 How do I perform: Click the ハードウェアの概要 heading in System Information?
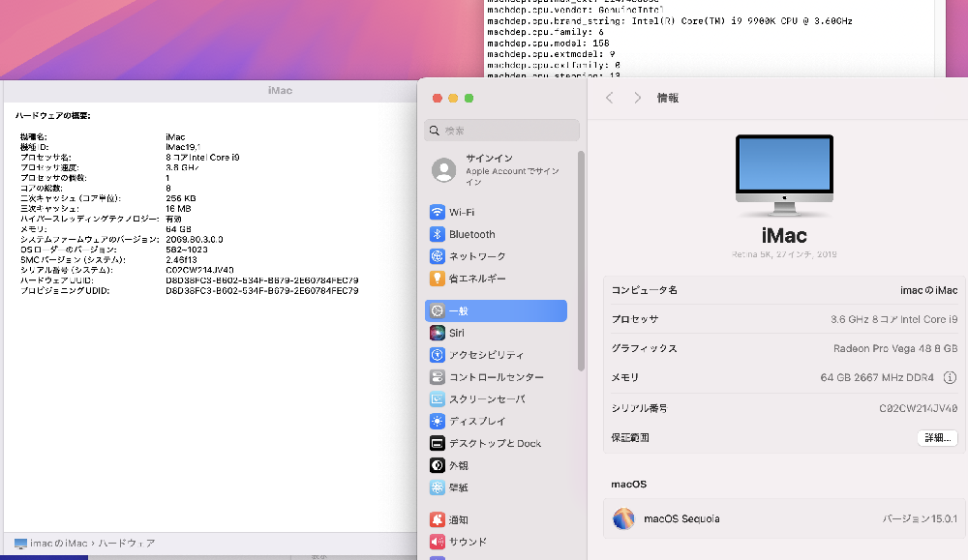(53, 116)
